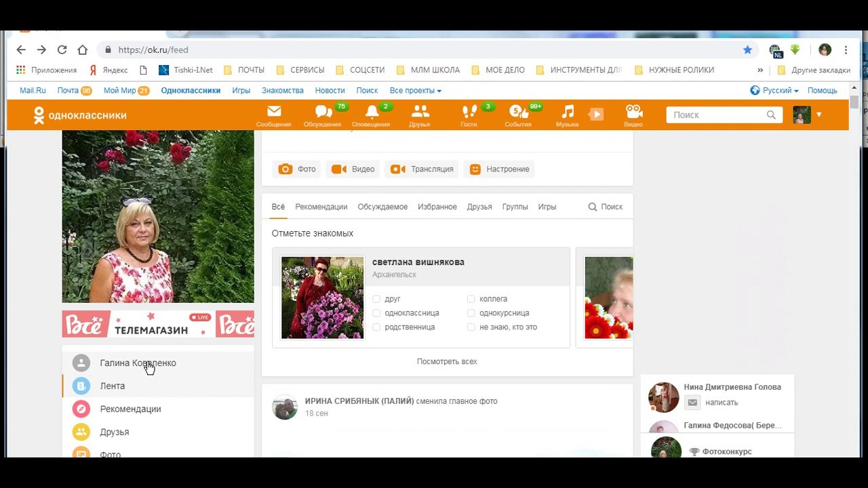Check the коллега checkbox

point(471,299)
